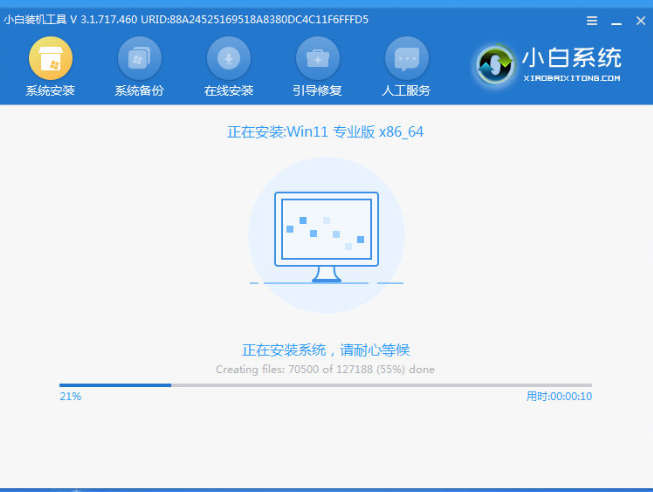
Task: Click the Creating files status text
Action: [326, 369]
